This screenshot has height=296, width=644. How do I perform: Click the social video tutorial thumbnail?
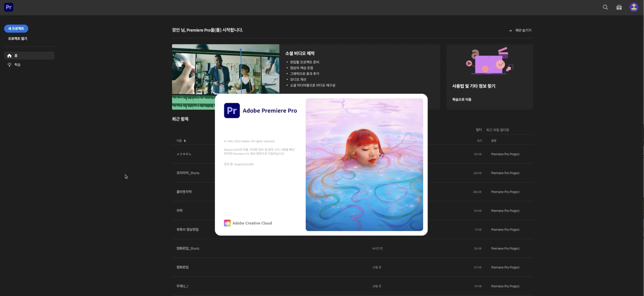coord(225,69)
